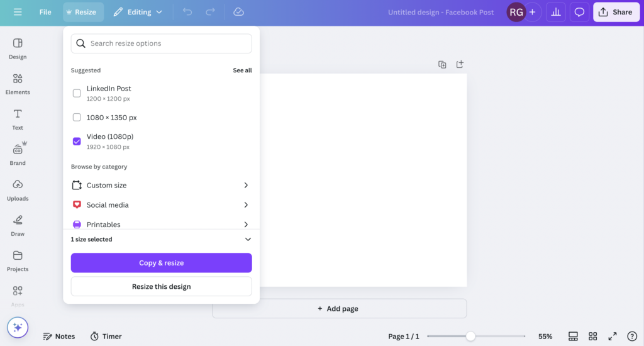Click the Add page button below canvas
Viewport: 644px width, 346px height.
coord(339,309)
